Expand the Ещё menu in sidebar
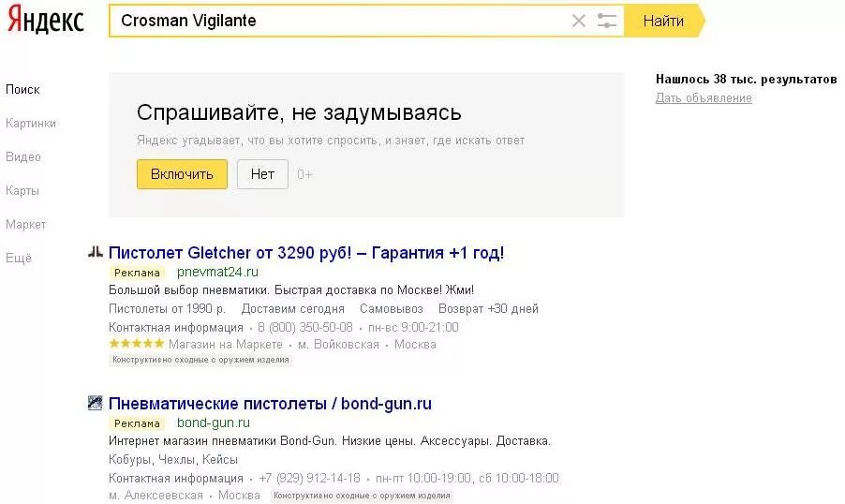 19,258
